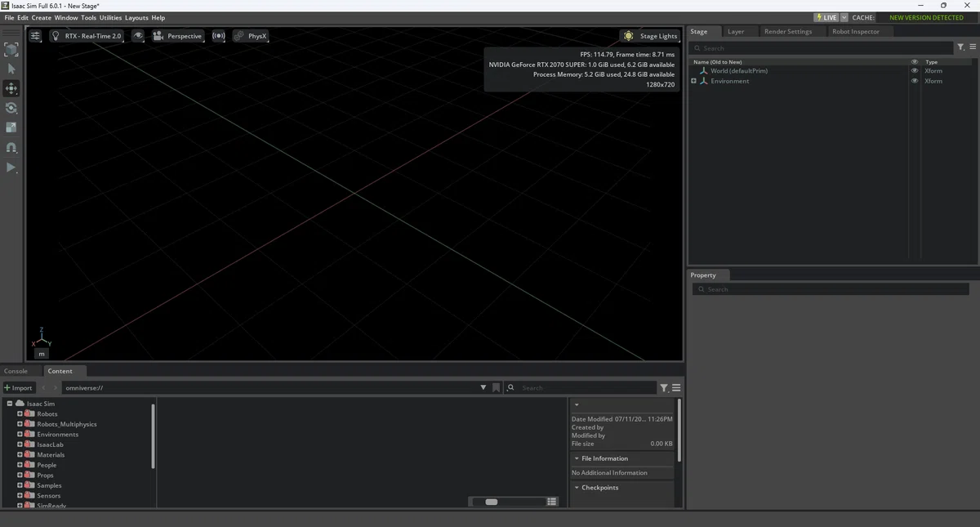Open the Stage panel filter funnel icon
Viewport: 980px width, 527px height.
(960, 47)
